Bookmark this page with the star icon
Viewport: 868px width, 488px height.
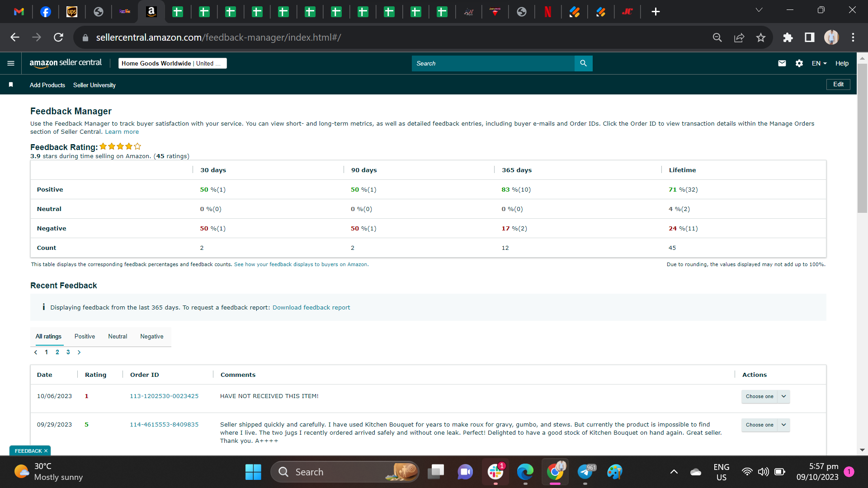point(761,38)
